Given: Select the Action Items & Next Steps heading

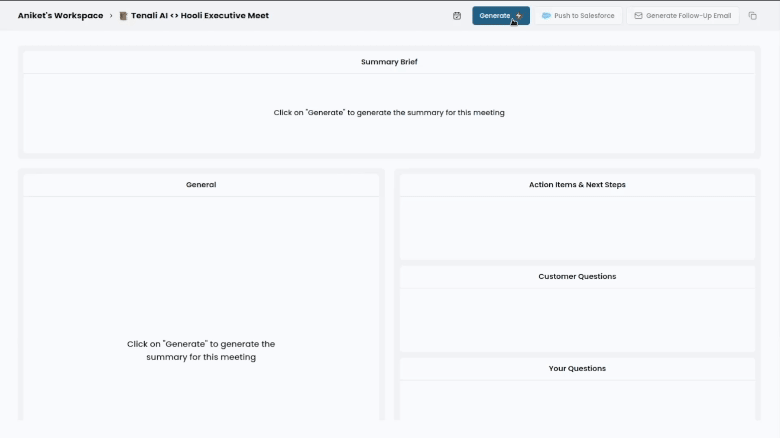Looking at the screenshot, I should coord(577,185).
